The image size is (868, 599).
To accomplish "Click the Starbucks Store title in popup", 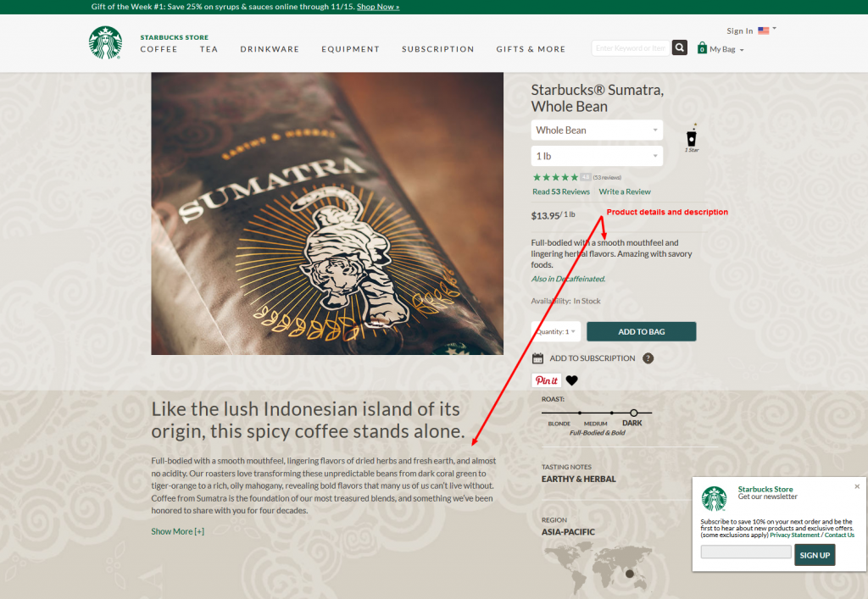I will click(x=765, y=489).
